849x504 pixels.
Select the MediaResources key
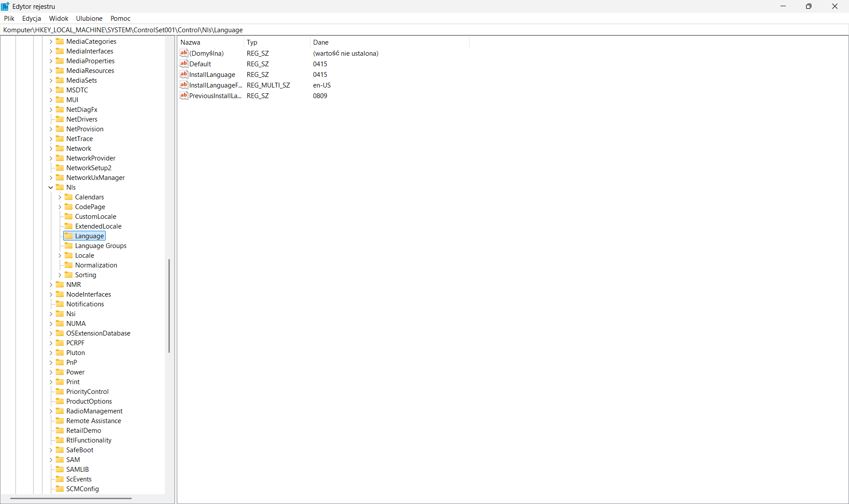90,70
